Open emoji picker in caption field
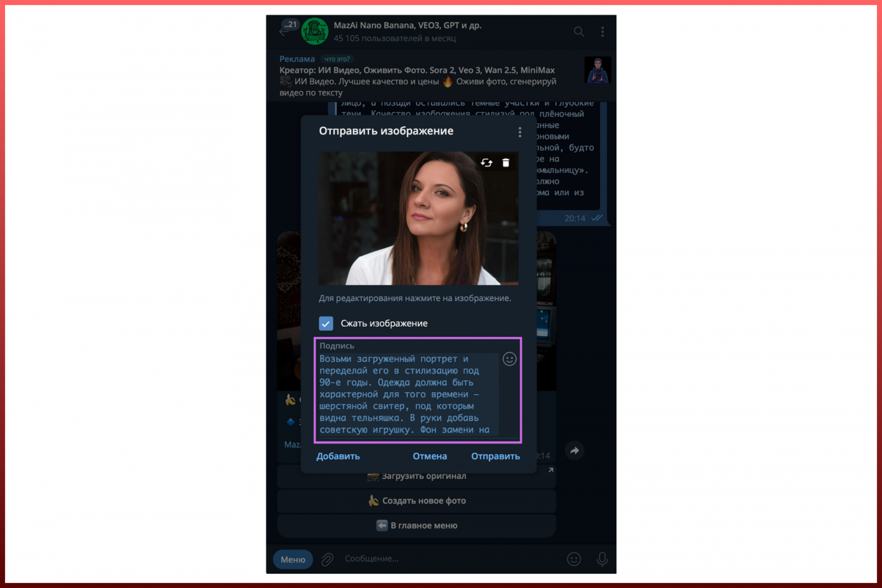Image resolution: width=882 pixels, height=588 pixels. (509, 359)
